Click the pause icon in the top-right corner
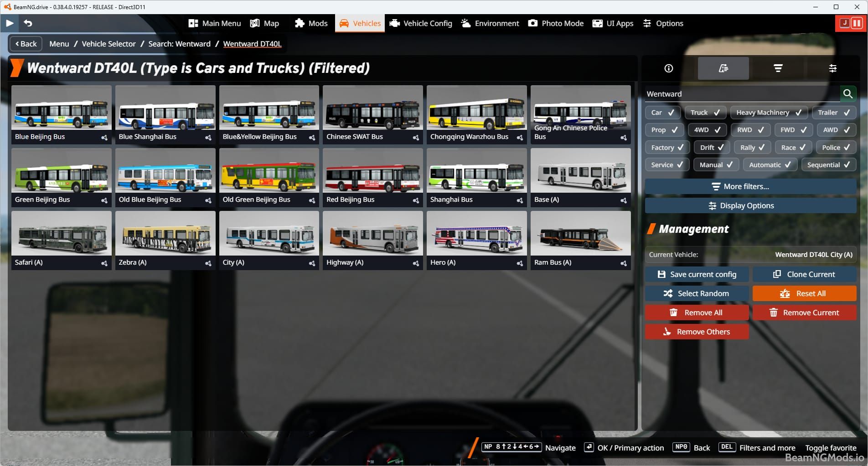 [x=857, y=23]
